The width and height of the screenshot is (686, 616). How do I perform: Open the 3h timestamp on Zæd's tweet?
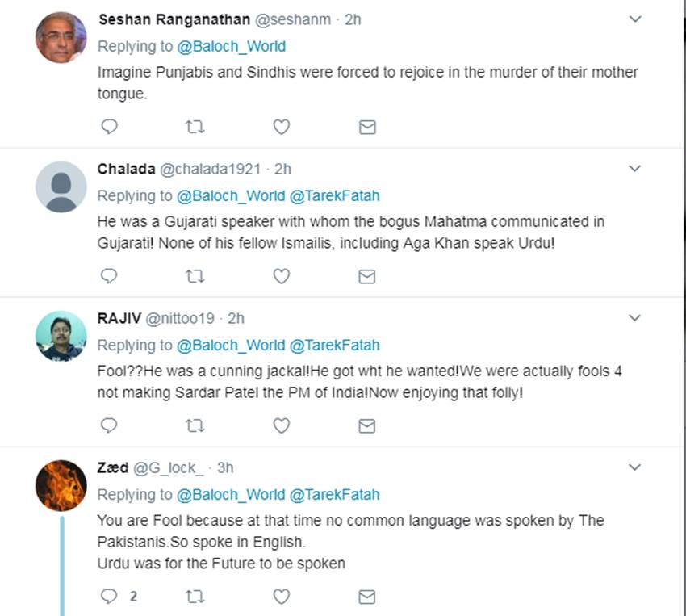(225, 467)
